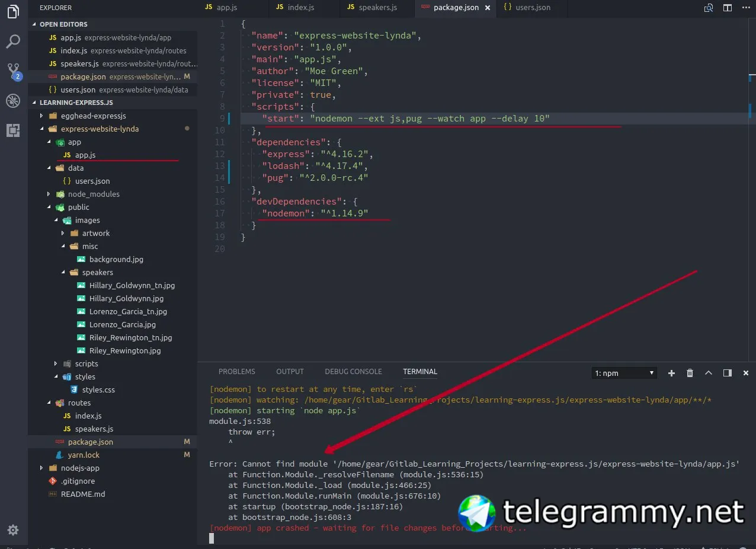Open Source Control view with badge
This screenshot has width=756, height=549.
(14, 72)
